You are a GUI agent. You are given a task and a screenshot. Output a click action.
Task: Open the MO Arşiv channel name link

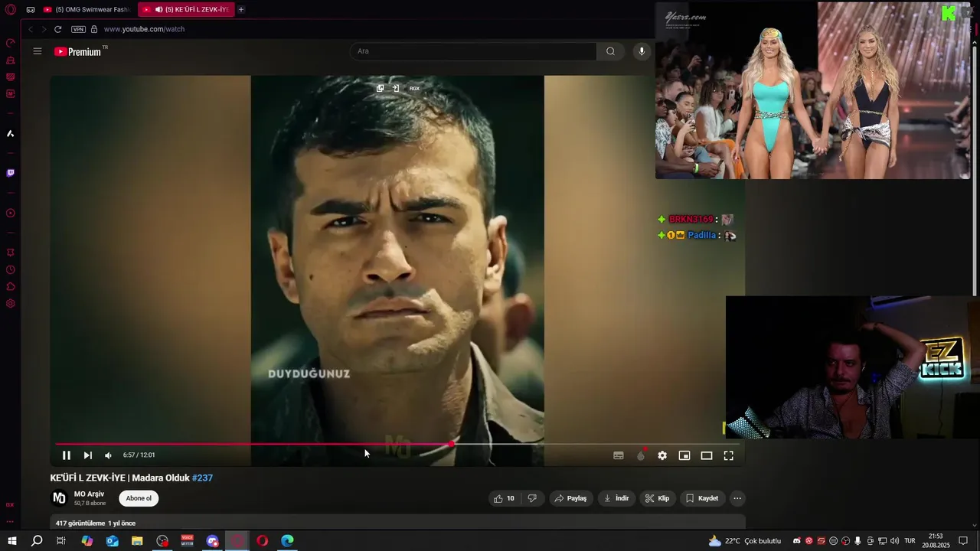pyautogui.click(x=89, y=494)
